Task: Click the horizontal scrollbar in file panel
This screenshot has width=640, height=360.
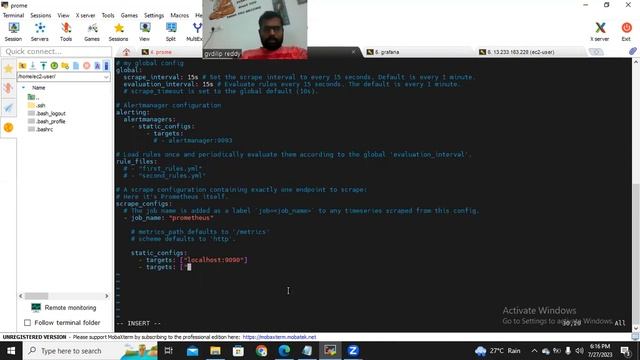Action: (x=37, y=296)
